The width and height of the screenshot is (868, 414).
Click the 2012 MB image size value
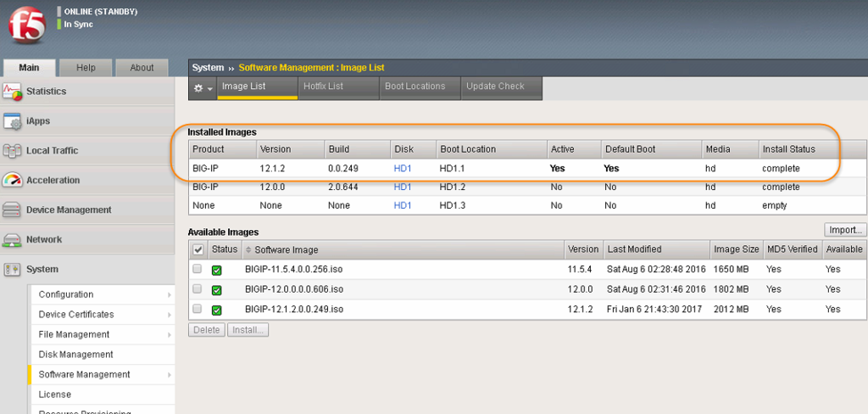point(732,310)
